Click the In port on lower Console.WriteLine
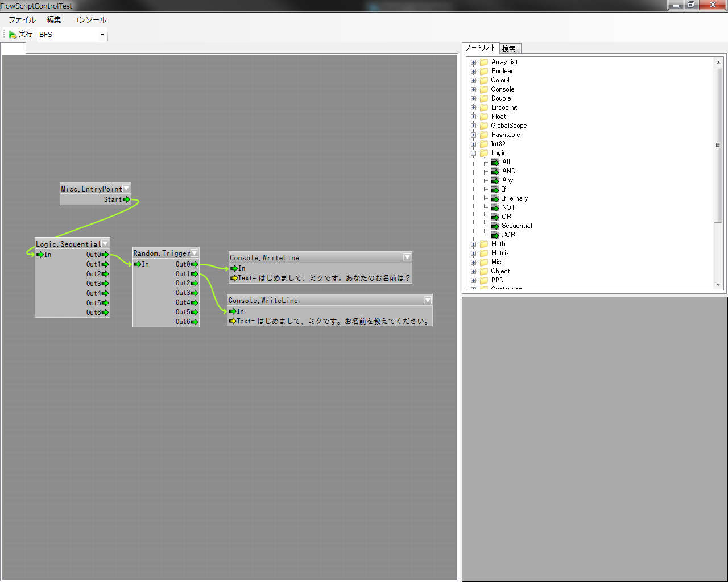Image resolution: width=728 pixels, height=582 pixels. pos(233,311)
